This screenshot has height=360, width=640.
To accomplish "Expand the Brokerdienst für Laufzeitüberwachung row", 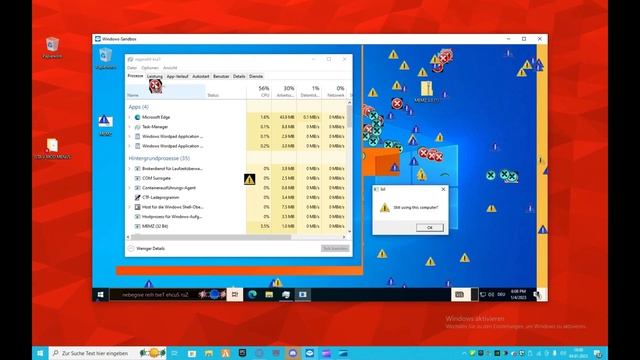I will 130,169.
